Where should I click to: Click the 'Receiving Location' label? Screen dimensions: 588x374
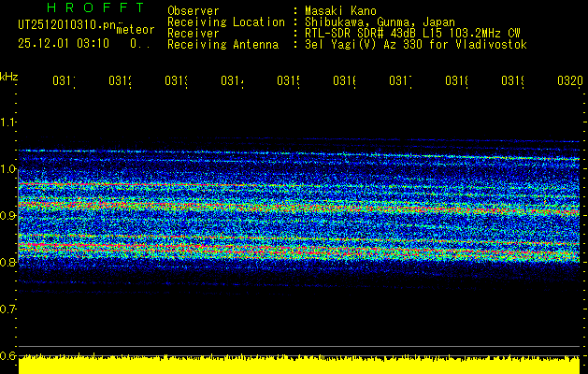(226, 22)
